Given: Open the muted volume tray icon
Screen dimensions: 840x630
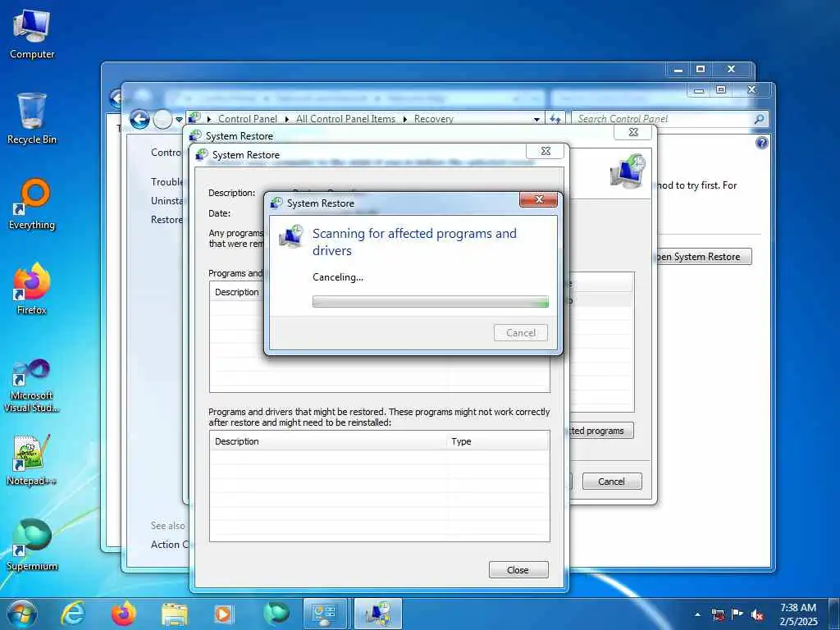Looking at the screenshot, I should pyautogui.click(x=757, y=614).
